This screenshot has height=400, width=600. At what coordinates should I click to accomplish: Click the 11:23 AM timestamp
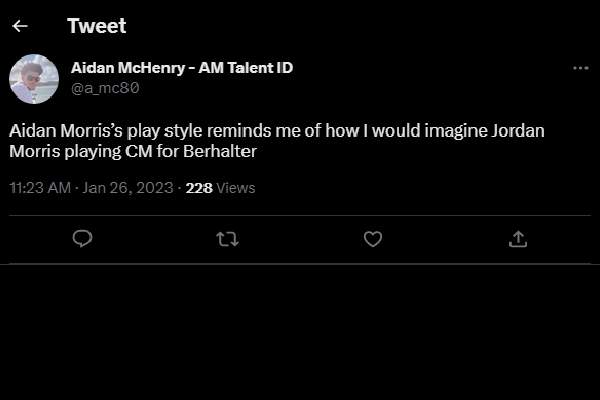(x=40, y=187)
